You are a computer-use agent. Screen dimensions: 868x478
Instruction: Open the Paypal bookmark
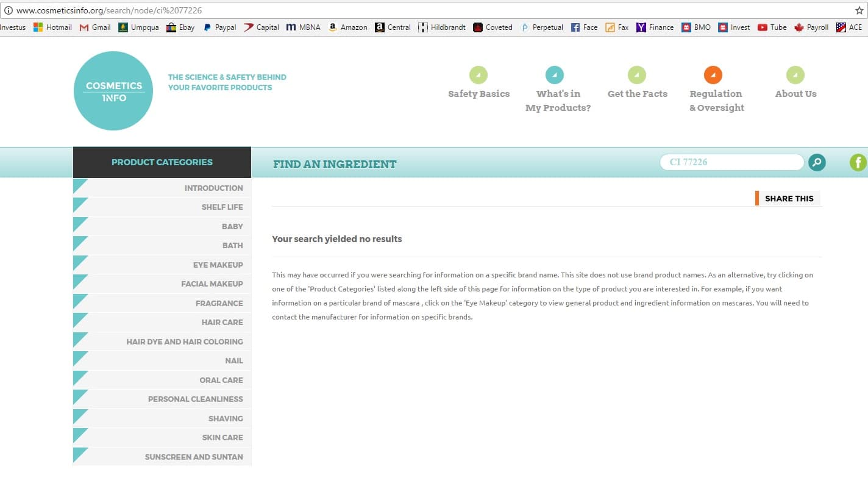pos(219,27)
